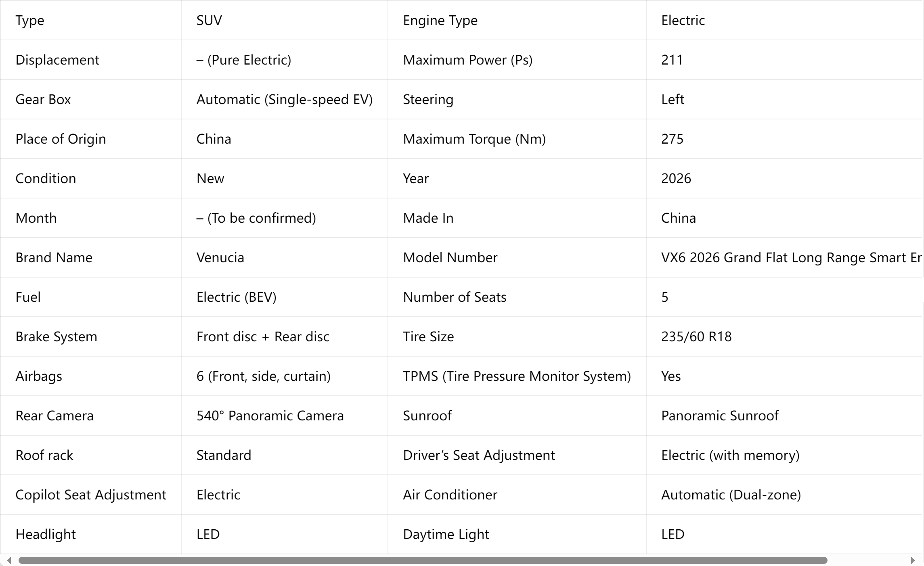The width and height of the screenshot is (924, 566).
Task: Select the Front disc + Rear disc value
Action: tap(263, 336)
